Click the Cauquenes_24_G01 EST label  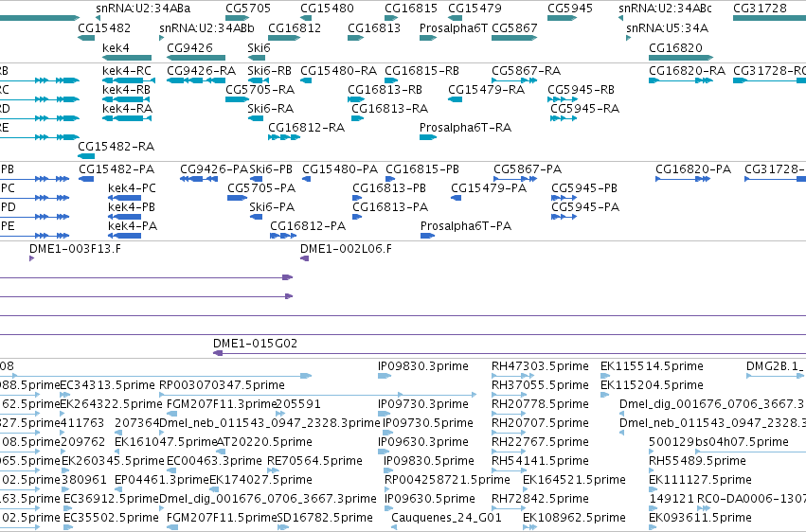[x=446, y=517]
